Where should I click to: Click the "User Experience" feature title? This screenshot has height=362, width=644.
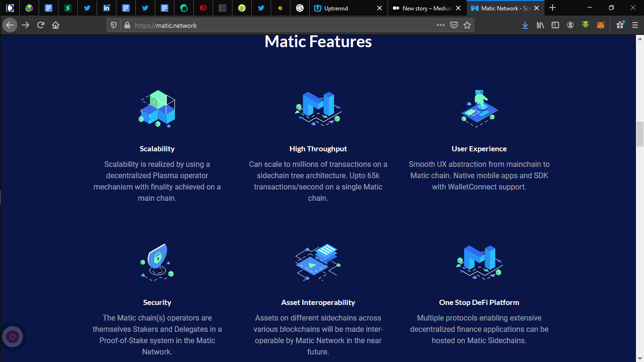click(479, 149)
